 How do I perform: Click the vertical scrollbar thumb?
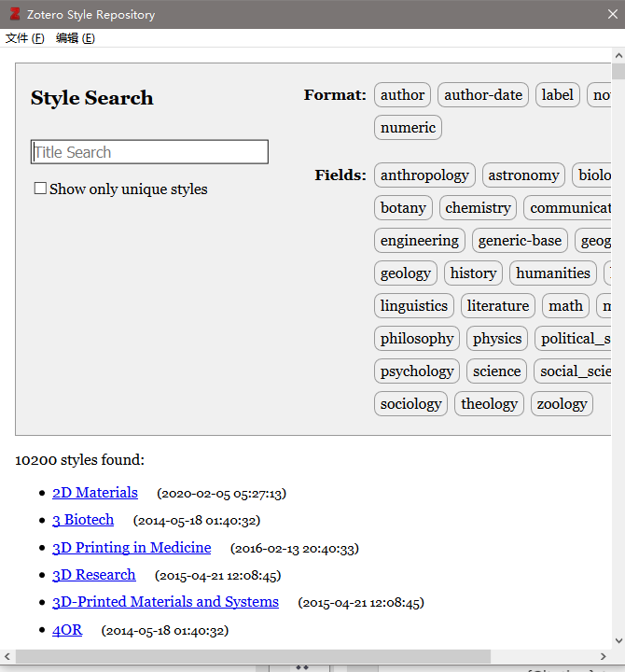pyautogui.click(x=618, y=71)
